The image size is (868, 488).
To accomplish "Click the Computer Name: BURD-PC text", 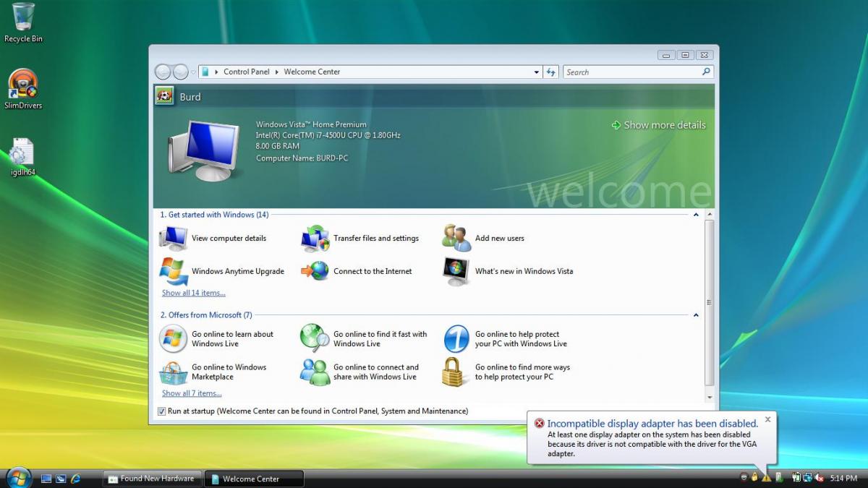I will (x=302, y=158).
